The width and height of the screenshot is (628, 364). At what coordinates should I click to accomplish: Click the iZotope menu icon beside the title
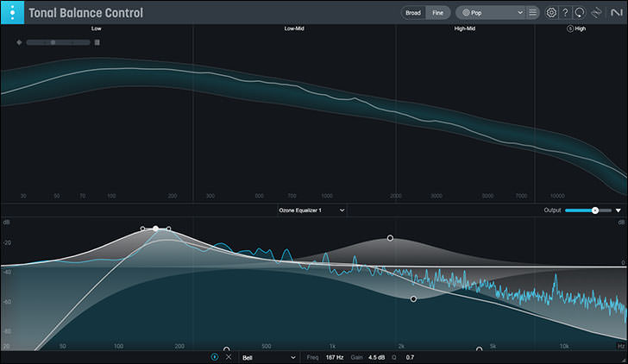coord(12,12)
